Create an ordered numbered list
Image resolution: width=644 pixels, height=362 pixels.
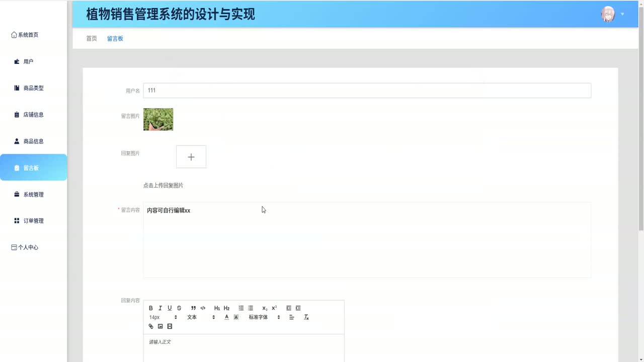tap(241, 308)
